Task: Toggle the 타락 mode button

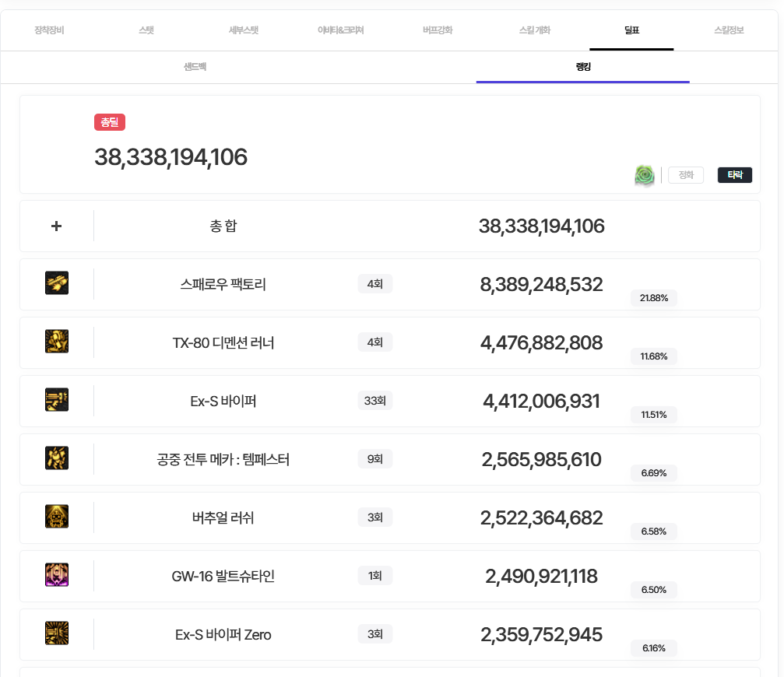Action: pyautogui.click(x=734, y=175)
